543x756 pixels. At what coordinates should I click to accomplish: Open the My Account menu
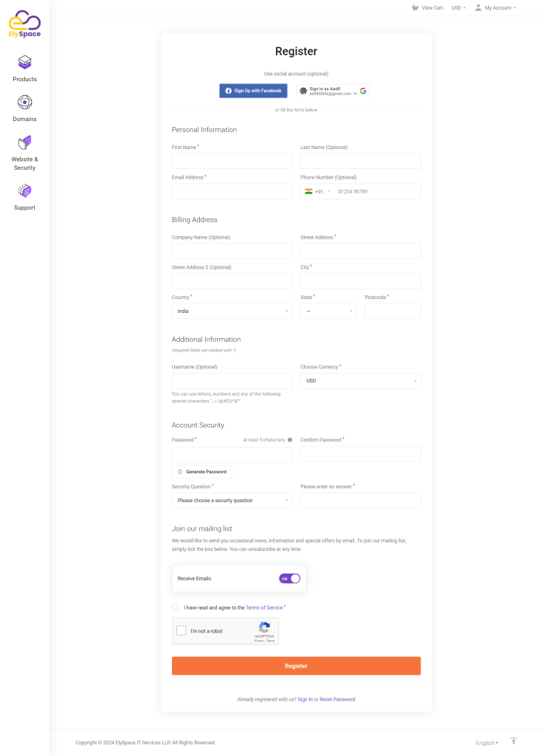click(x=495, y=7)
